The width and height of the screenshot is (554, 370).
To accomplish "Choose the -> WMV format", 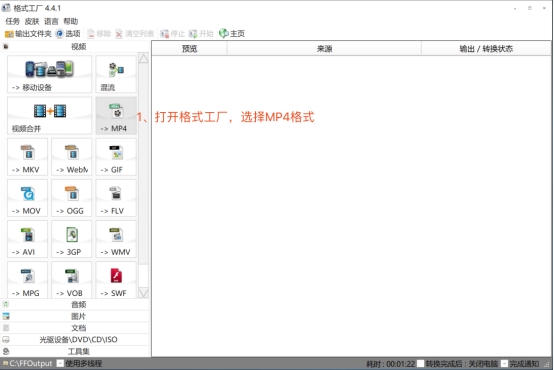I will click(x=116, y=239).
